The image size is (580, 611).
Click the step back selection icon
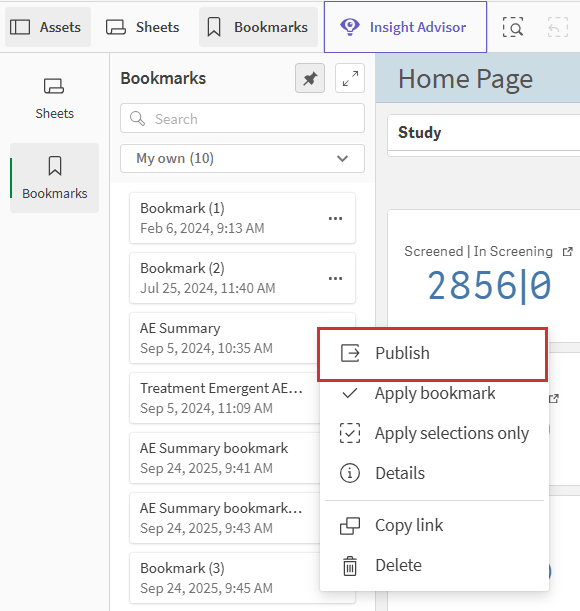pos(557,28)
